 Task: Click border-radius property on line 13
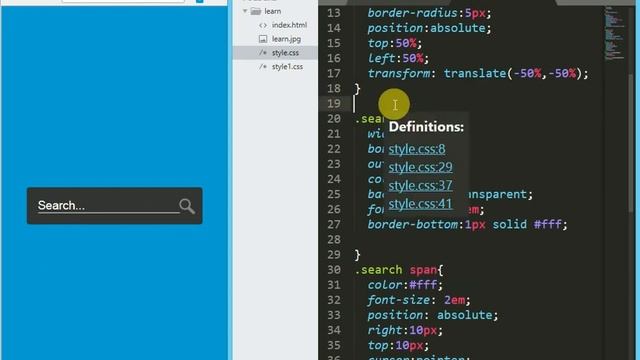click(412, 13)
